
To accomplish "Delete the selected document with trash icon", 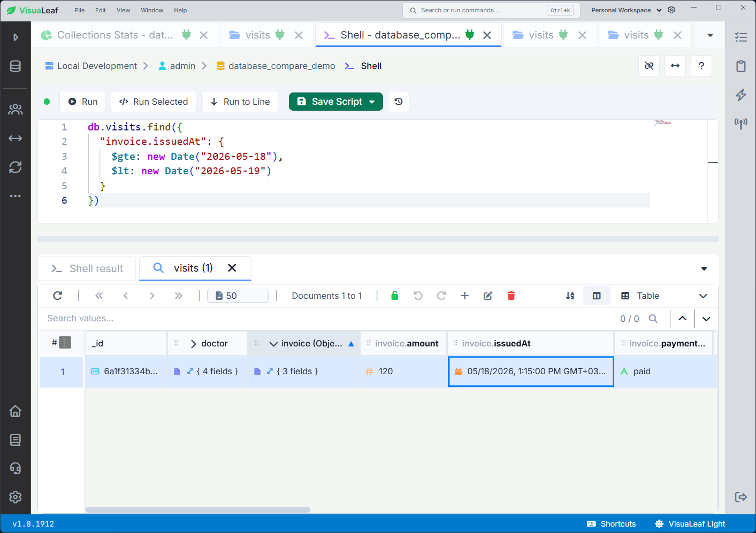I will point(511,296).
